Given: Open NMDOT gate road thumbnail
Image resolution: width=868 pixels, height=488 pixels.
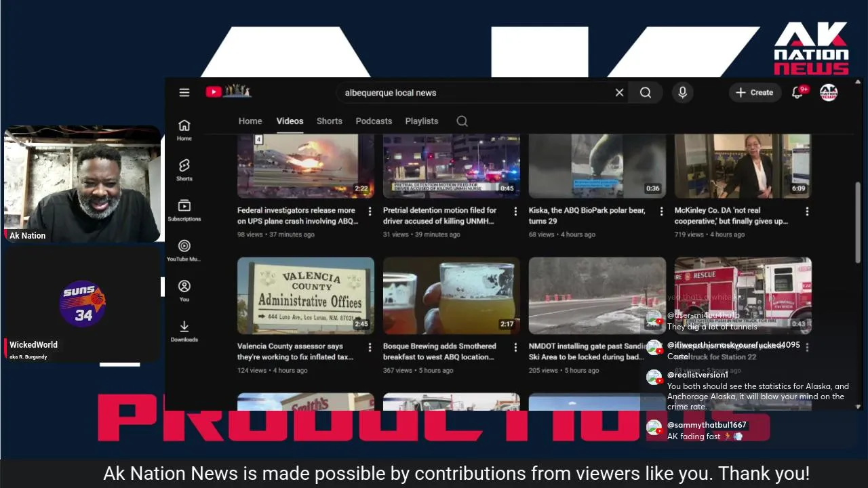Looking at the screenshot, I should (597, 296).
